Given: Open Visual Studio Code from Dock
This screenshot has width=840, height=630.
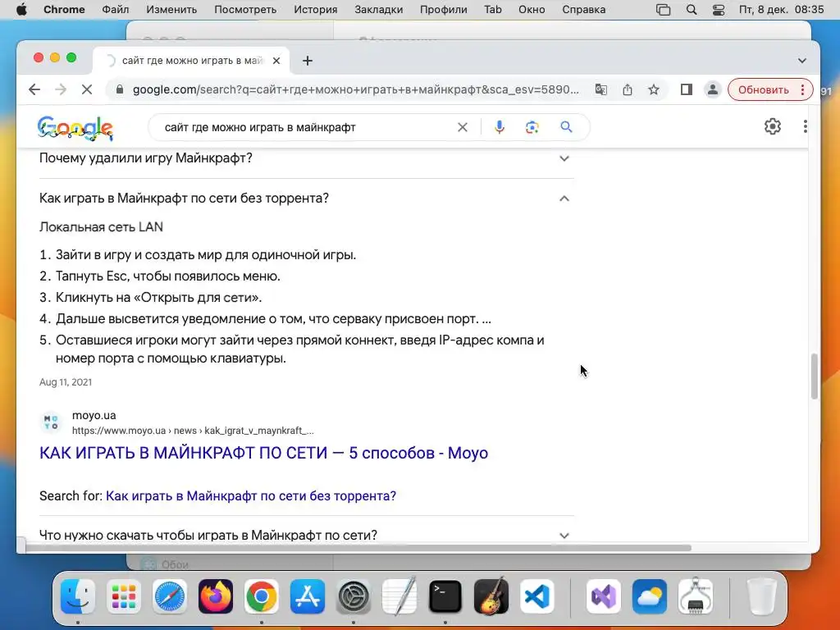Looking at the screenshot, I should [537, 596].
